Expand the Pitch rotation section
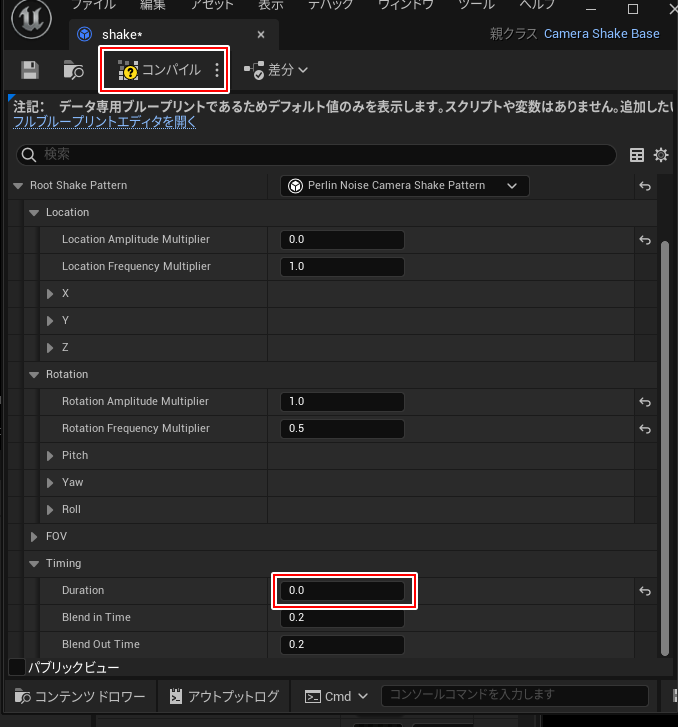The image size is (678, 727). click(x=51, y=456)
